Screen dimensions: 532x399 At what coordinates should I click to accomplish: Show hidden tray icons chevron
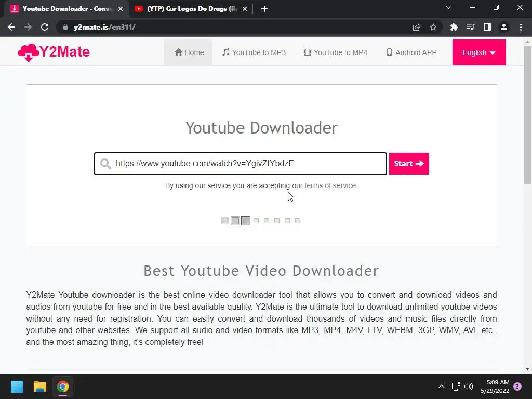pyautogui.click(x=442, y=387)
